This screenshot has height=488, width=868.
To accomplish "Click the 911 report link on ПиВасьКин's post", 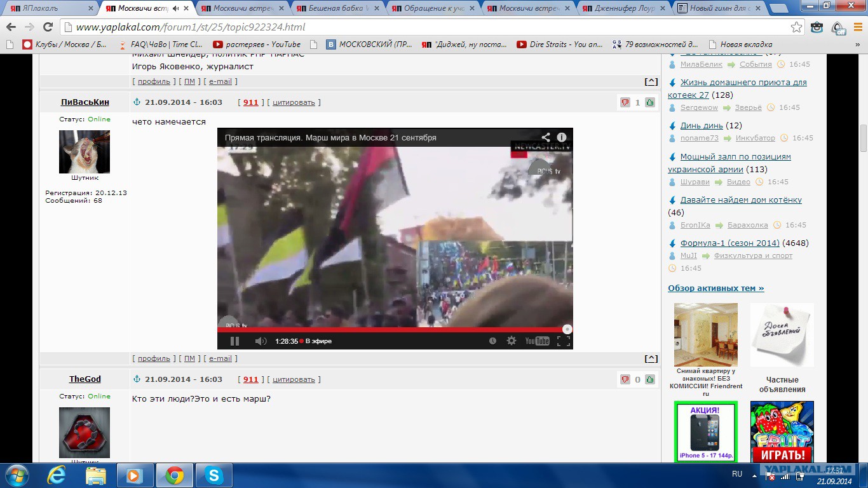I will click(251, 102).
